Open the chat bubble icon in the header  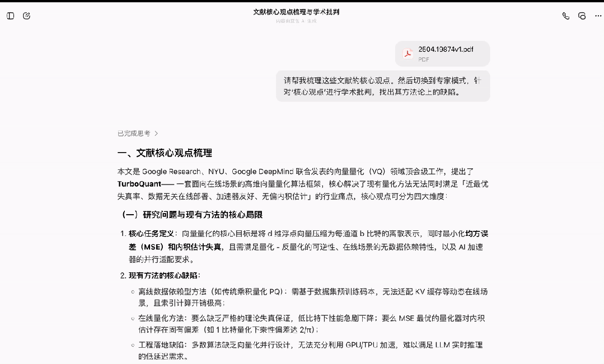click(582, 16)
